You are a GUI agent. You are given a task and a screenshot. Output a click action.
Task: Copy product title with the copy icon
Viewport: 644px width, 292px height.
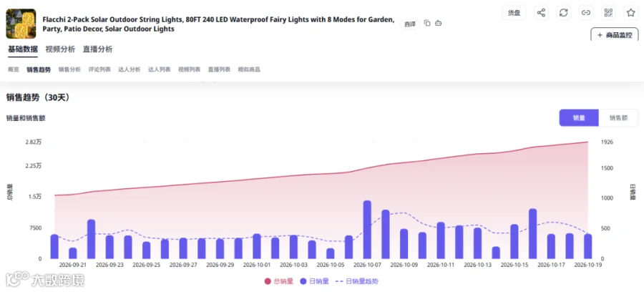point(427,24)
